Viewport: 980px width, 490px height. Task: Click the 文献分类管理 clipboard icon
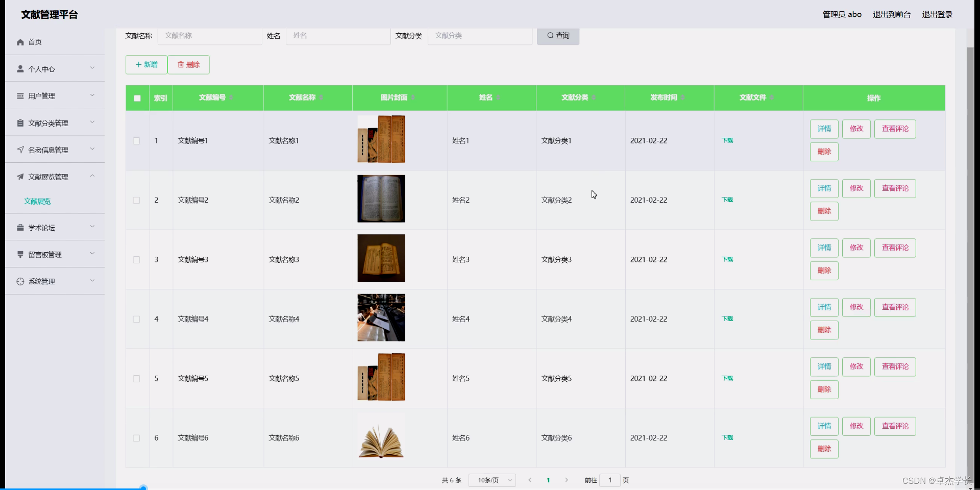pos(20,122)
